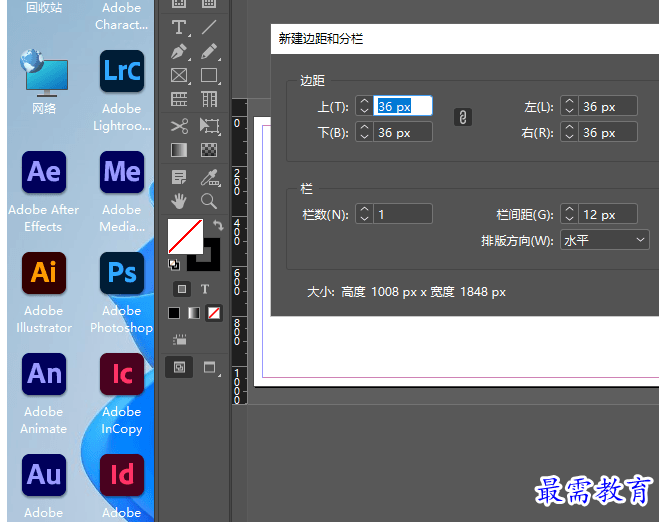Reset to default fill and stroke
Screen dimensions: 659x522
(174, 264)
